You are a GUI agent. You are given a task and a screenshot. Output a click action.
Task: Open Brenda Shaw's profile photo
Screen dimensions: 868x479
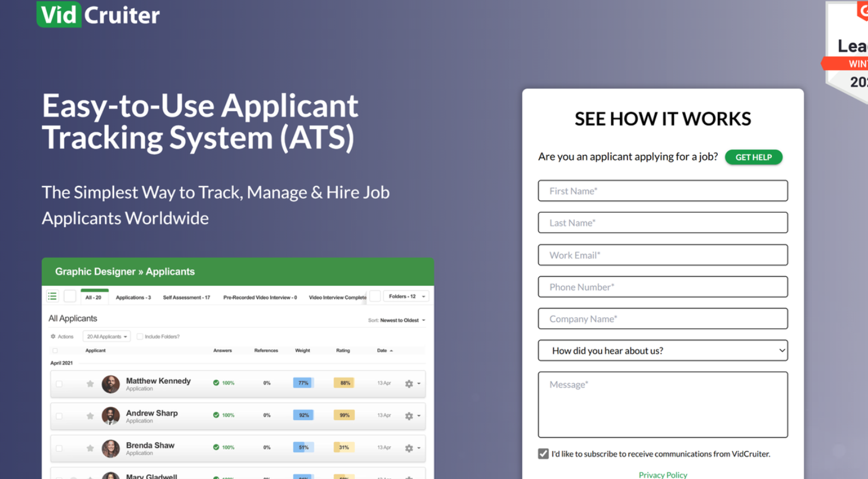(x=110, y=448)
